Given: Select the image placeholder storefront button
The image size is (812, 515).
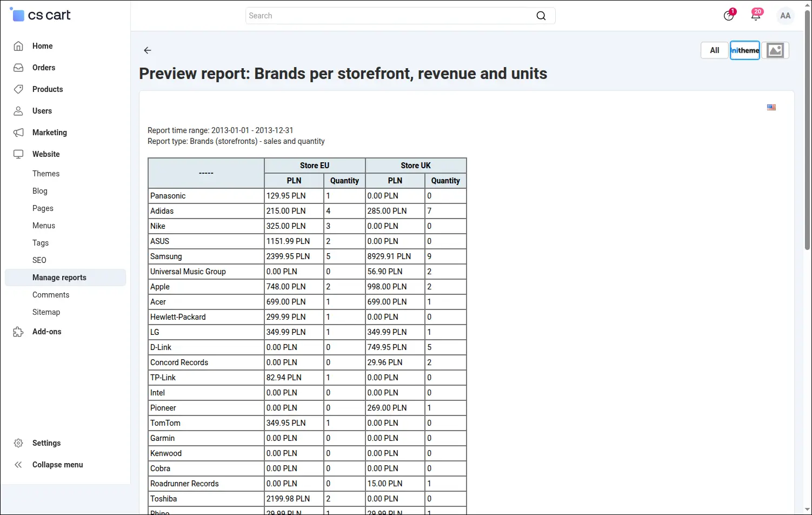Looking at the screenshot, I should click(x=775, y=50).
